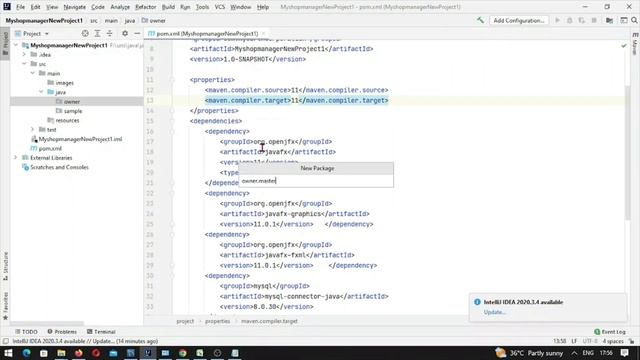Open the Build menu

pos(168,7)
